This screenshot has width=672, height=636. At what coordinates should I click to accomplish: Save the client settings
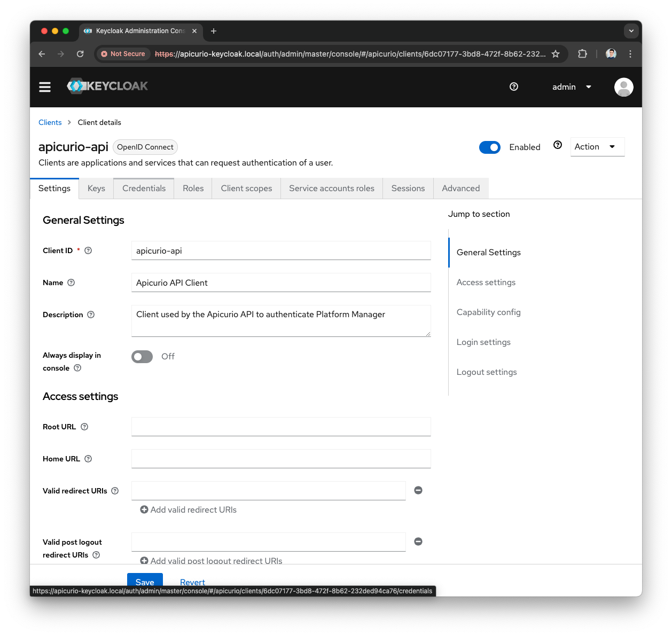[145, 582]
